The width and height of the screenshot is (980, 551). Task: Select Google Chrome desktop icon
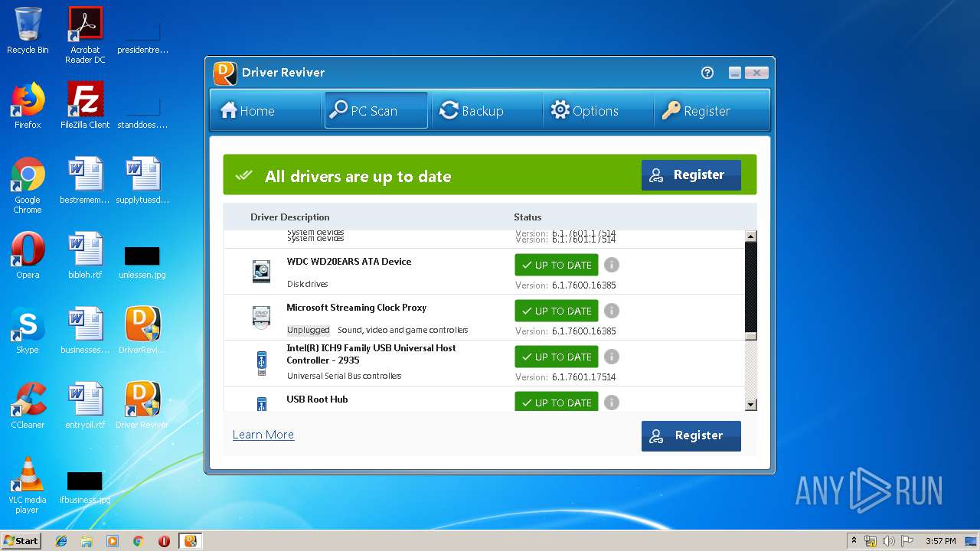point(28,185)
